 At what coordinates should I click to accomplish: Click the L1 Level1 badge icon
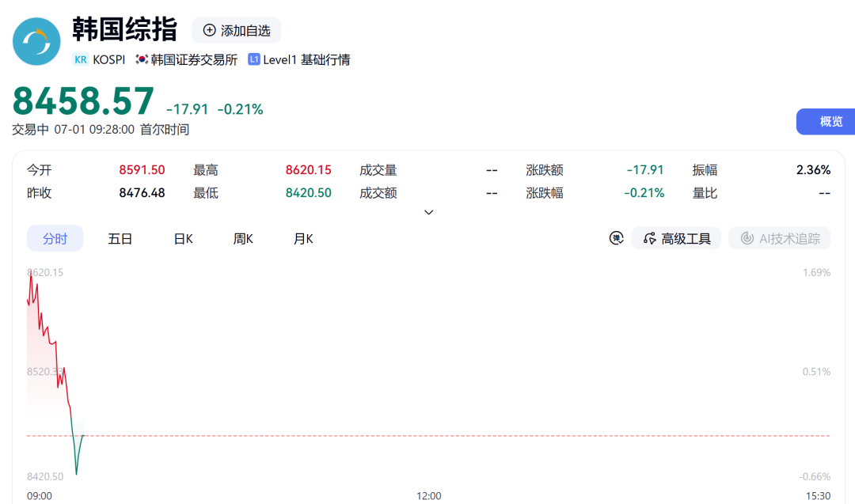point(253,59)
